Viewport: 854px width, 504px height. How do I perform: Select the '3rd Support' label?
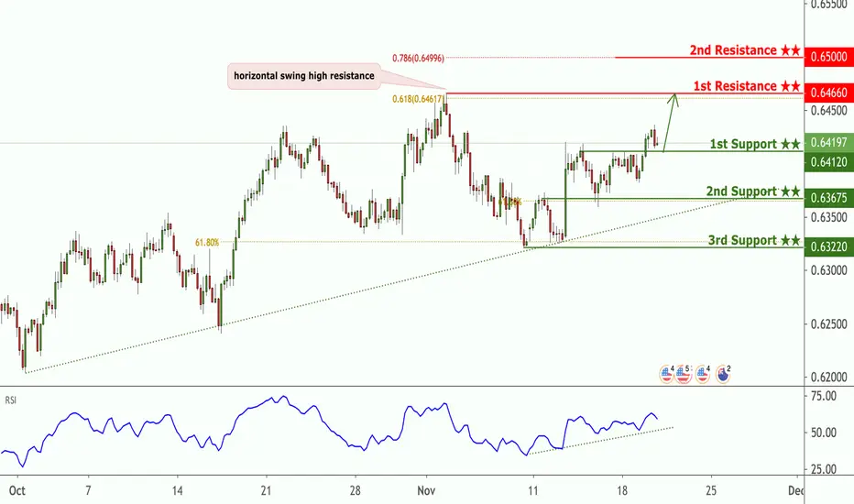click(754, 240)
